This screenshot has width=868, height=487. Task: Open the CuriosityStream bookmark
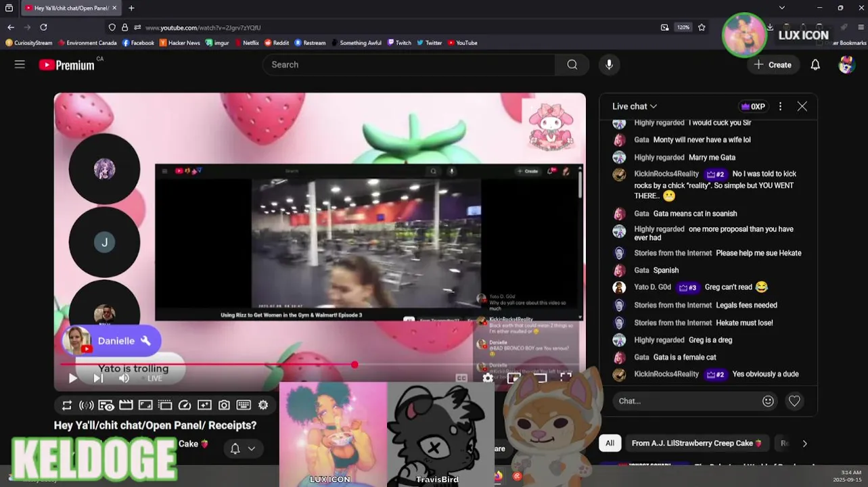coord(28,43)
